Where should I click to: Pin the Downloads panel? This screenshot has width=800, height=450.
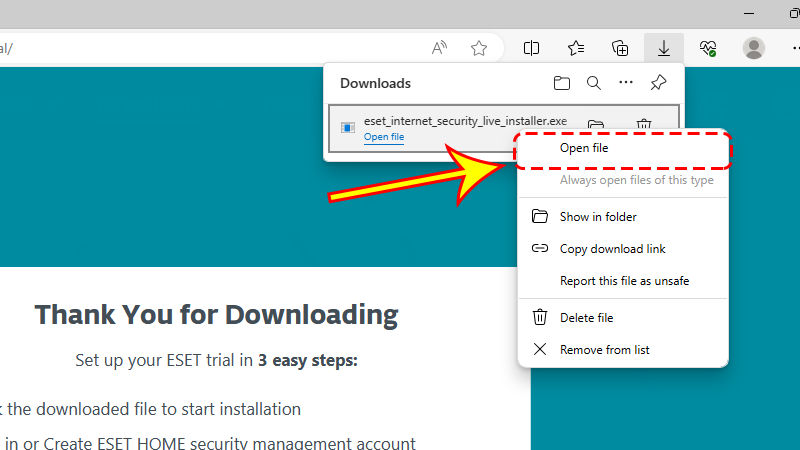point(658,82)
